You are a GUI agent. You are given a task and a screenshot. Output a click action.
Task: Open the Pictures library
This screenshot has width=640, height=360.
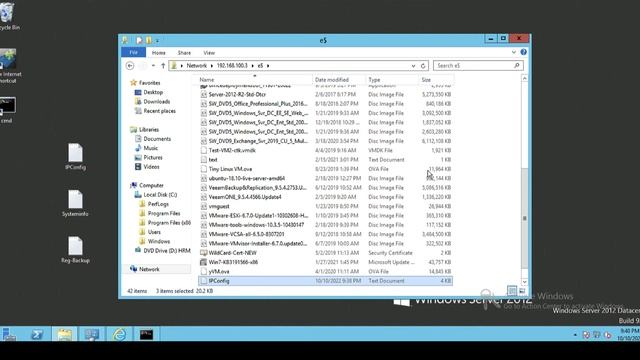click(x=153, y=158)
